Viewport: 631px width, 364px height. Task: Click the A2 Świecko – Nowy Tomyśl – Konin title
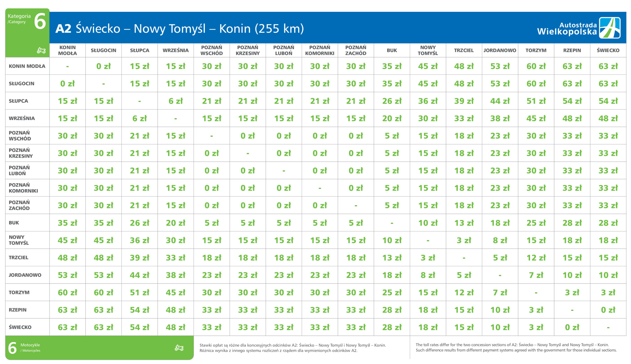(x=179, y=28)
